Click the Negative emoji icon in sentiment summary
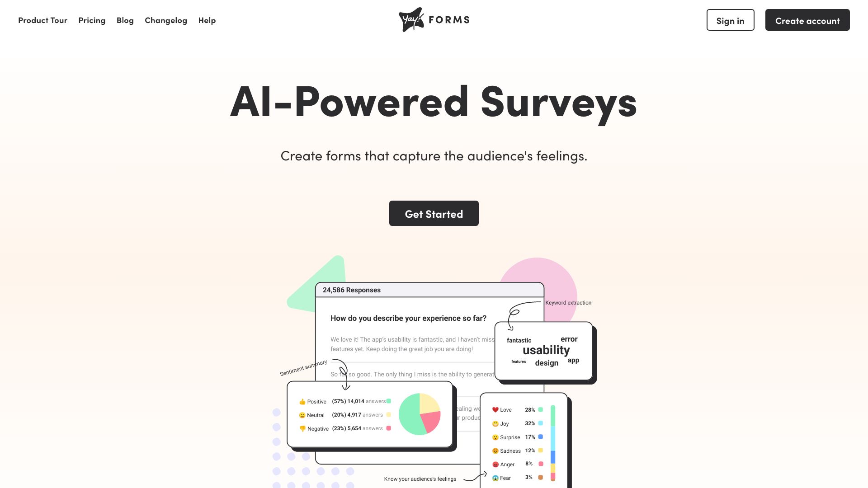The height and width of the screenshot is (488, 868). (302, 428)
